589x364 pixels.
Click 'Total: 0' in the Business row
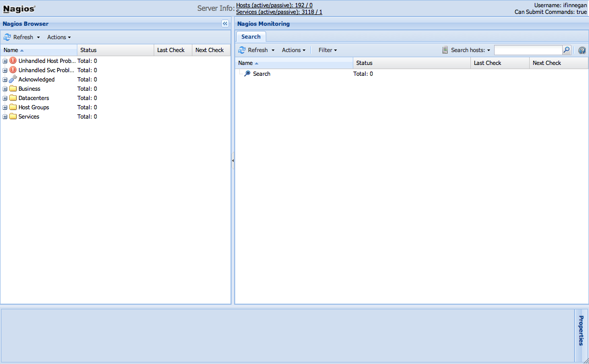[87, 89]
